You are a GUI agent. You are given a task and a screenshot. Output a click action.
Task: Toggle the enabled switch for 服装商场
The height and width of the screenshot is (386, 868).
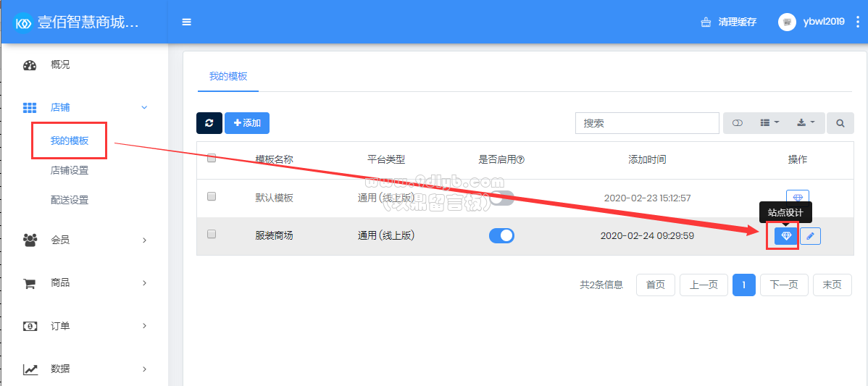pyautogui.click(x=501, y=235)
